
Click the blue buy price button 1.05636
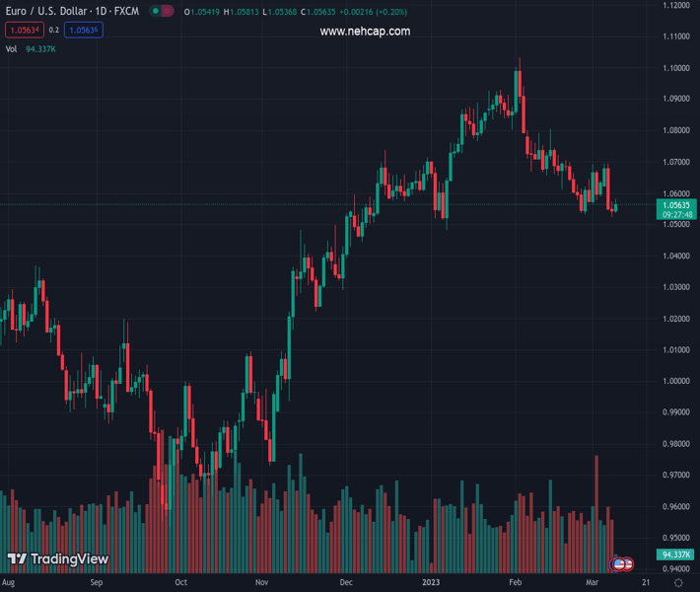pyautogui.click(x=84, y=30)
